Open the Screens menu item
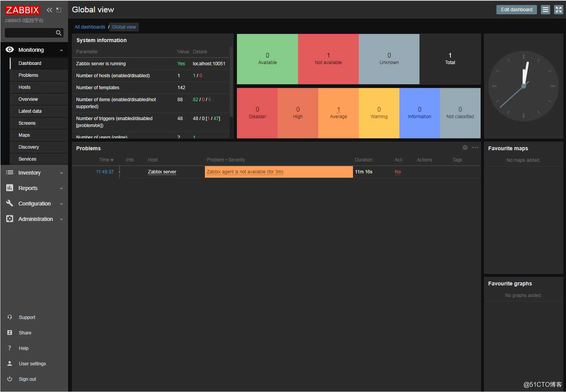The width and height of the screenshot is (566, 392). point(39,123)
